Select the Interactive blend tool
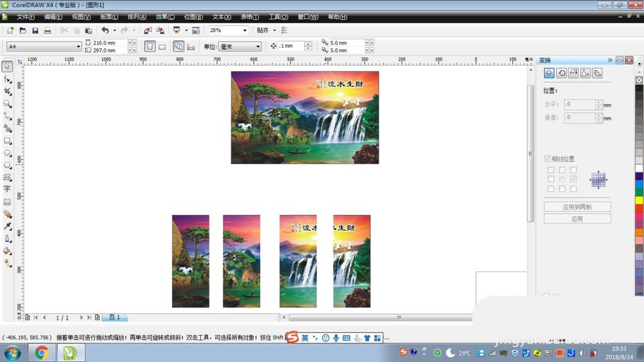 click(7, 214)
